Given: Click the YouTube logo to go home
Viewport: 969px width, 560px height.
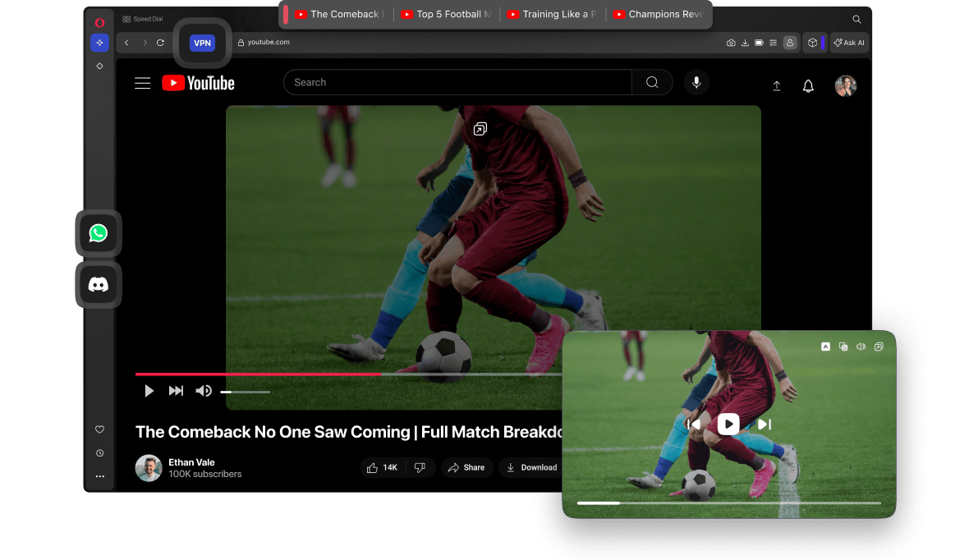Looking at the screenshot, I should (x=198, y=82).
